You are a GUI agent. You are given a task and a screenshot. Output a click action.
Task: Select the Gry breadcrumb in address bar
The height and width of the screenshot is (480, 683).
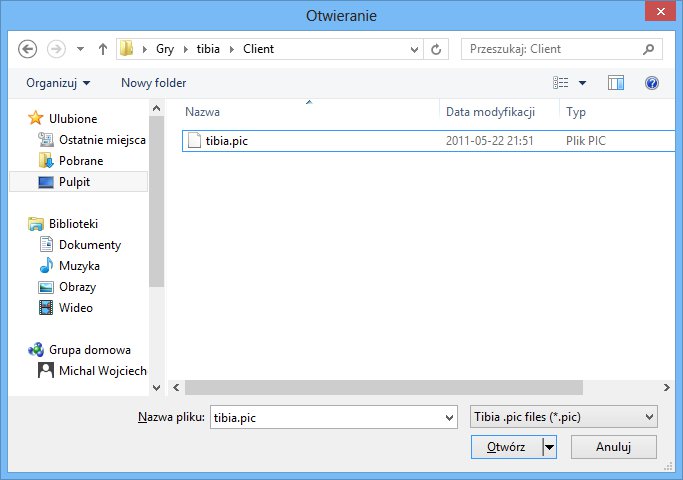click(165, 49)
